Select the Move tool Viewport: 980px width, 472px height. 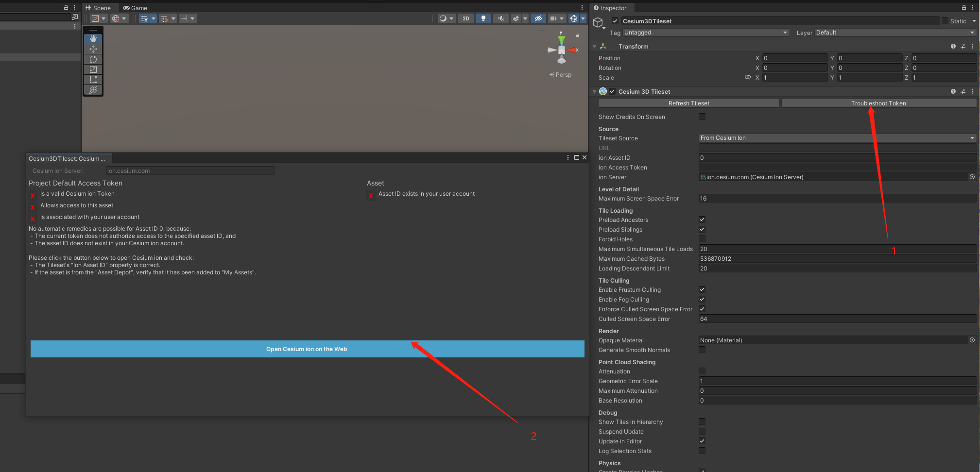[93, 49]
